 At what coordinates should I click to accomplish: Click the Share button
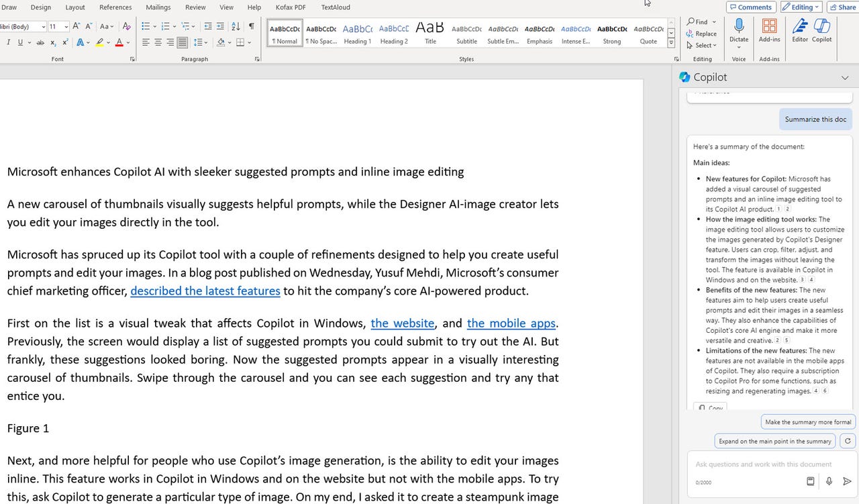point(843,7)
